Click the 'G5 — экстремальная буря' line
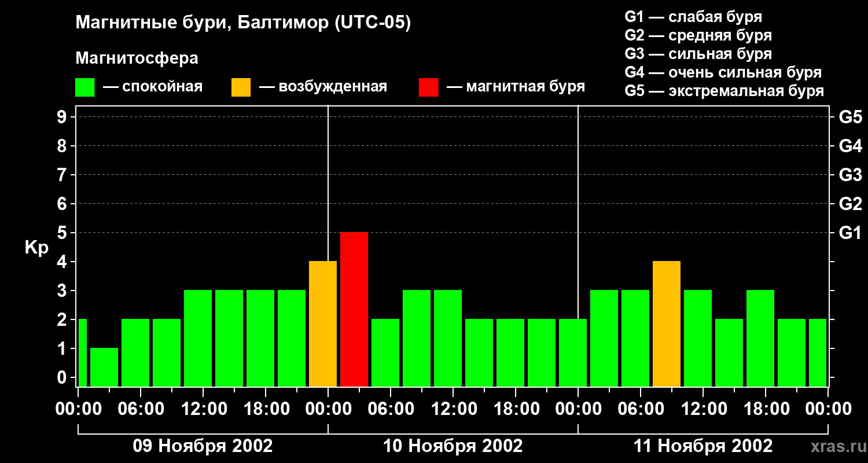This screenshot has height=463, width=868. [724, 91]
